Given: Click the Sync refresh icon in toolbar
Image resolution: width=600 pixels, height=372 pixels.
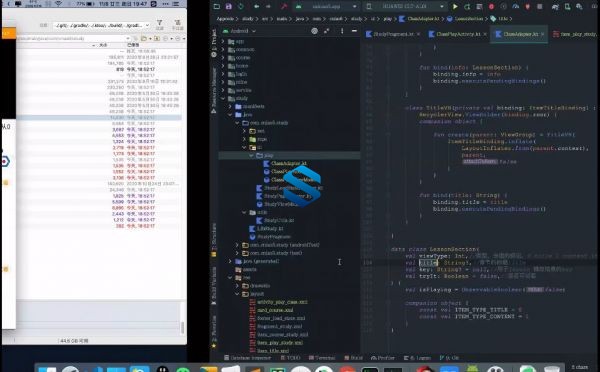Looking at the screenshot, I should pyautogui.click(x=241, y=7).
